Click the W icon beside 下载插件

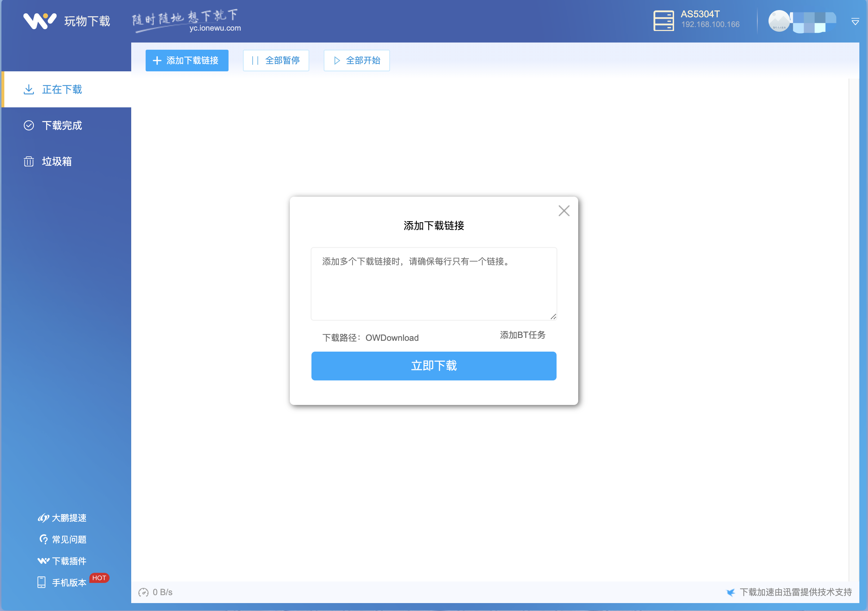click(44, 561)
